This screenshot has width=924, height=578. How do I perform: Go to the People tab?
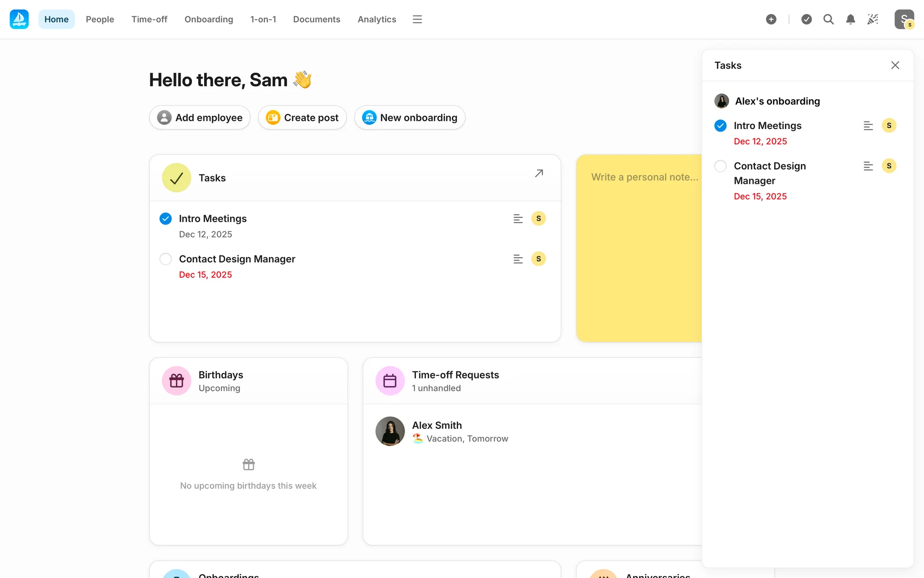(x=100, y=19)
